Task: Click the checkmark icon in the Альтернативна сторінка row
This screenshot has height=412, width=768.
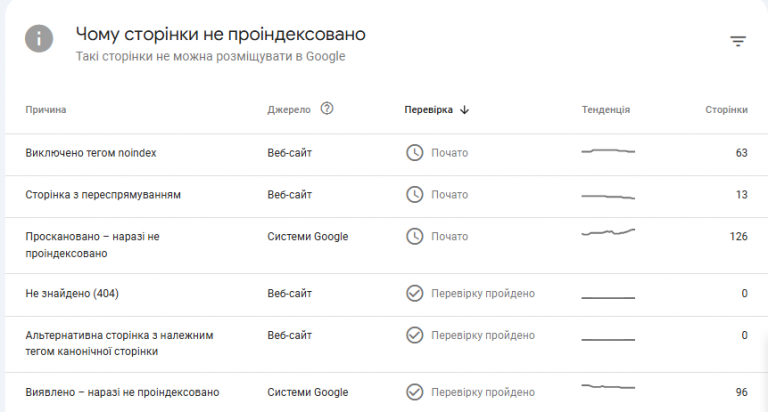Action: [x=414, y=335]
